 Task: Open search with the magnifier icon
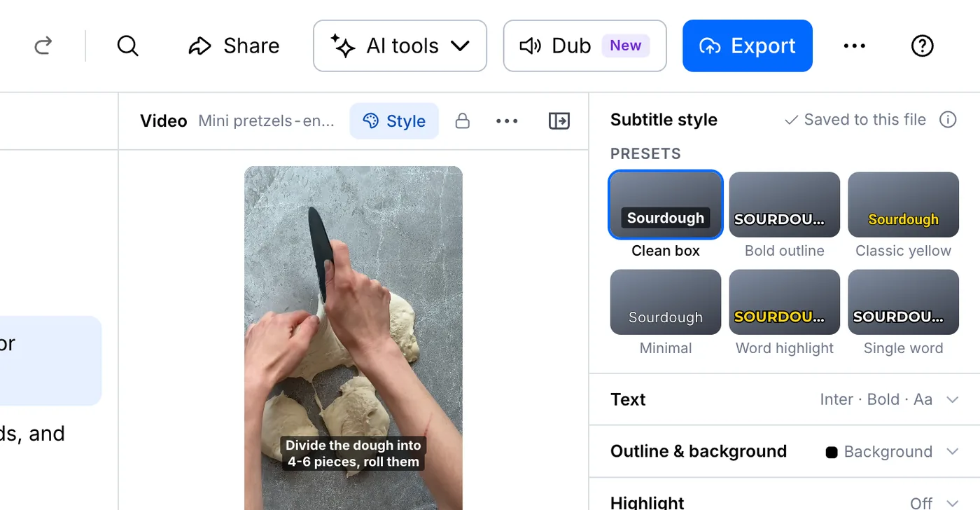pyautogui.click(x=127, y=46)
